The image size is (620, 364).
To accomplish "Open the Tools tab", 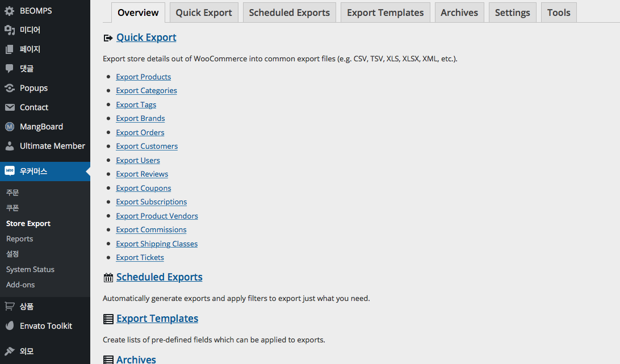I will pyautogui.click(x=558, y=12).
